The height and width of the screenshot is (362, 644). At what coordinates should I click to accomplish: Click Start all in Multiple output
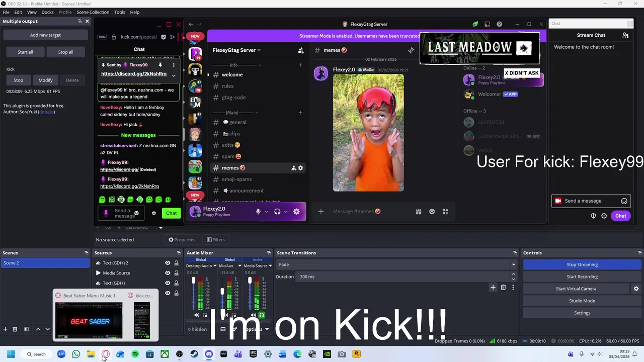click(x=25, y=52)
